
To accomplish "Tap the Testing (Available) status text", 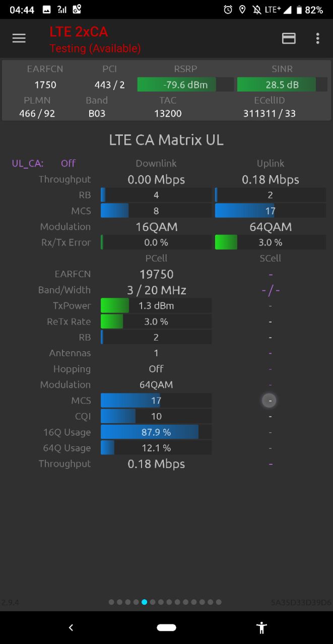I will click(x=95, y=48).
